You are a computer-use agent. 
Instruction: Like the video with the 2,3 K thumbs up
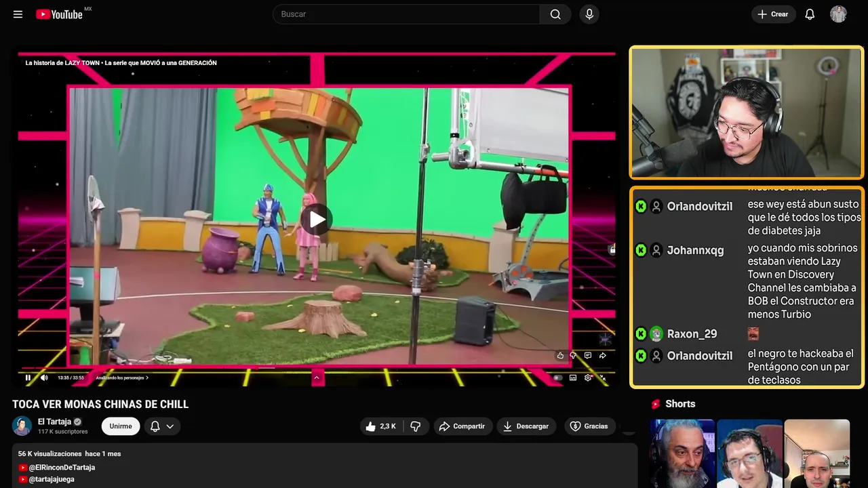(381, 426)
